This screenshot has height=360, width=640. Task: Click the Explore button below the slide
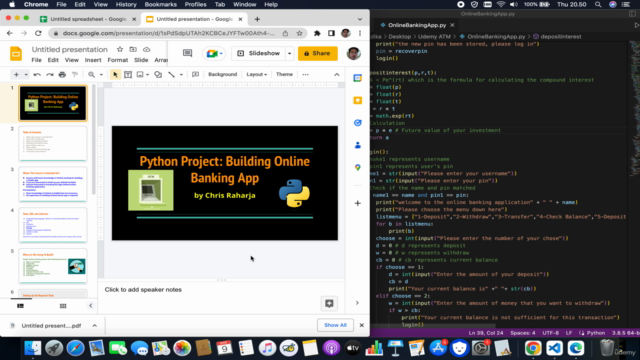329,303
